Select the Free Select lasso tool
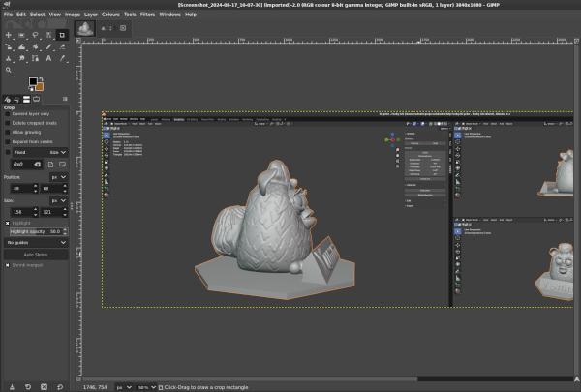This screenshot has height=392, width=581. click(x=35, y=35)
